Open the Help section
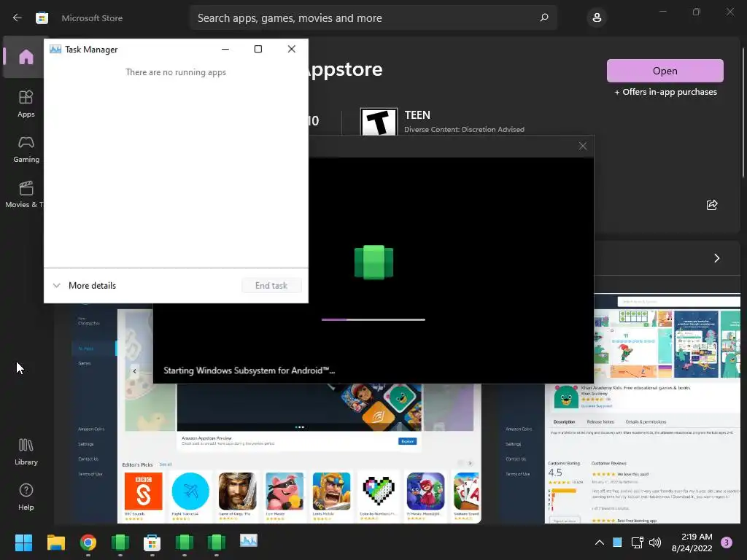Image resolution: width=747 pixels, height=560 pixels. tap(26, 497)
